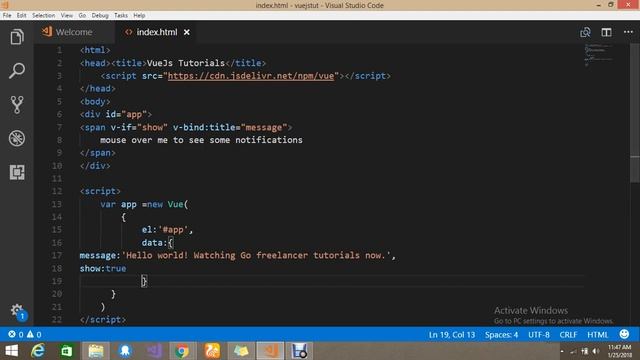This screenshot has width=640, height=360.
Task: Open the Go menu
Action: pos(82,15)
